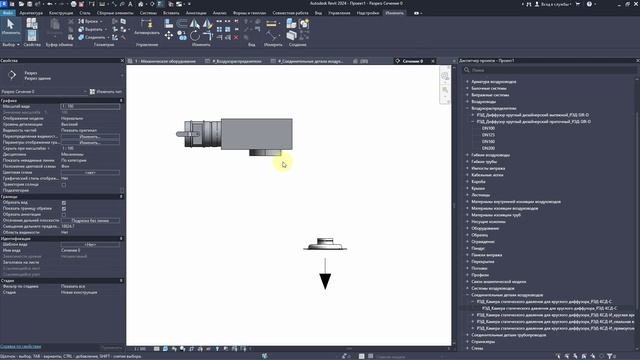Collapse the Графика properties section

click(121, 100)
